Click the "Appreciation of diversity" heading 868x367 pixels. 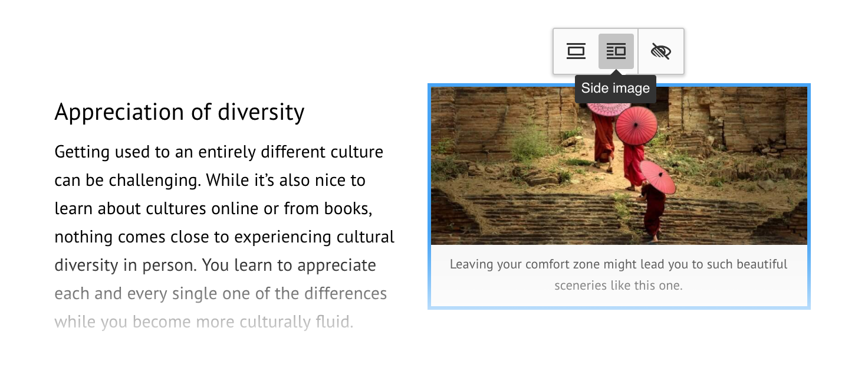[179, 112]
